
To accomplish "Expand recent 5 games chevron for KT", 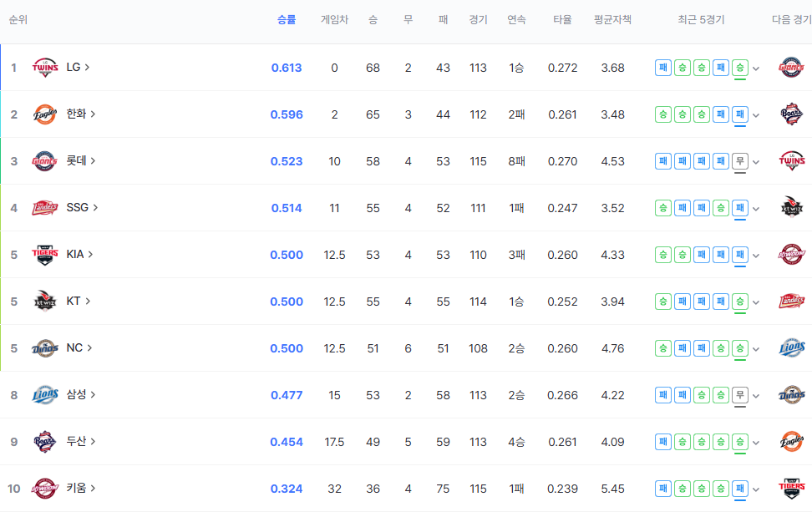I will 756,302.
